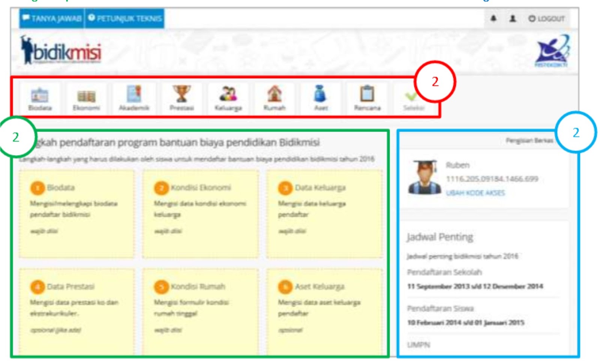Open step 4 Data Prestasi card

(x=77, y=311)
